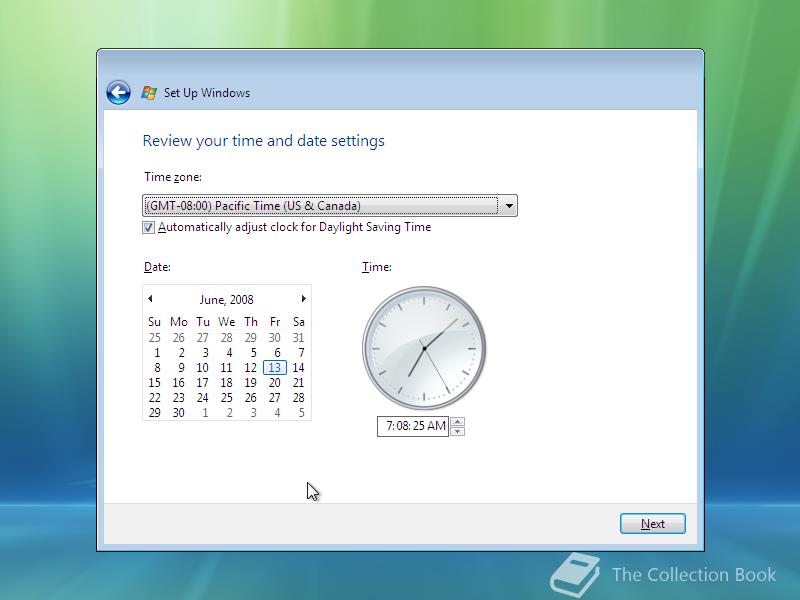Select July 5 in the calendar
800x600 pixels.
pyautogui.click(x=302, y=413)
